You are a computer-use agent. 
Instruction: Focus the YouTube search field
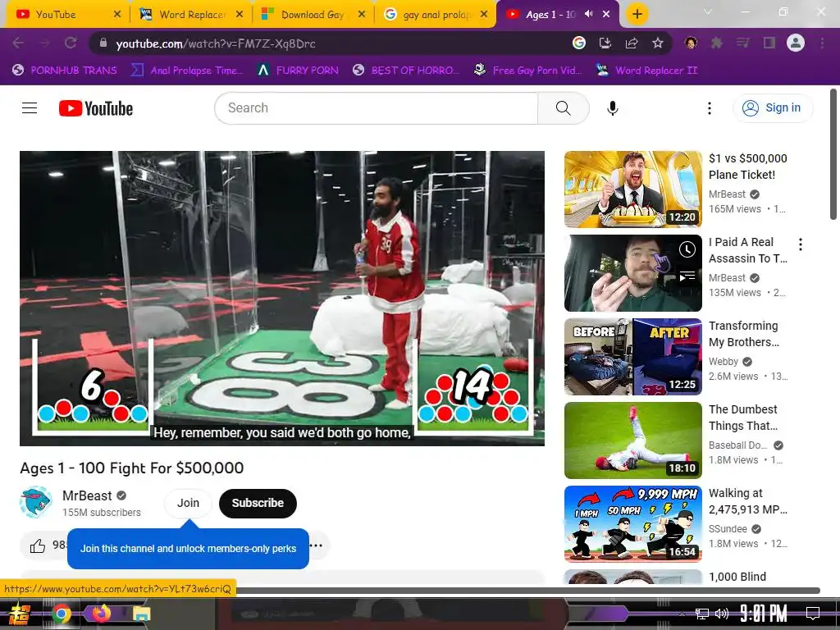(376, 108)
